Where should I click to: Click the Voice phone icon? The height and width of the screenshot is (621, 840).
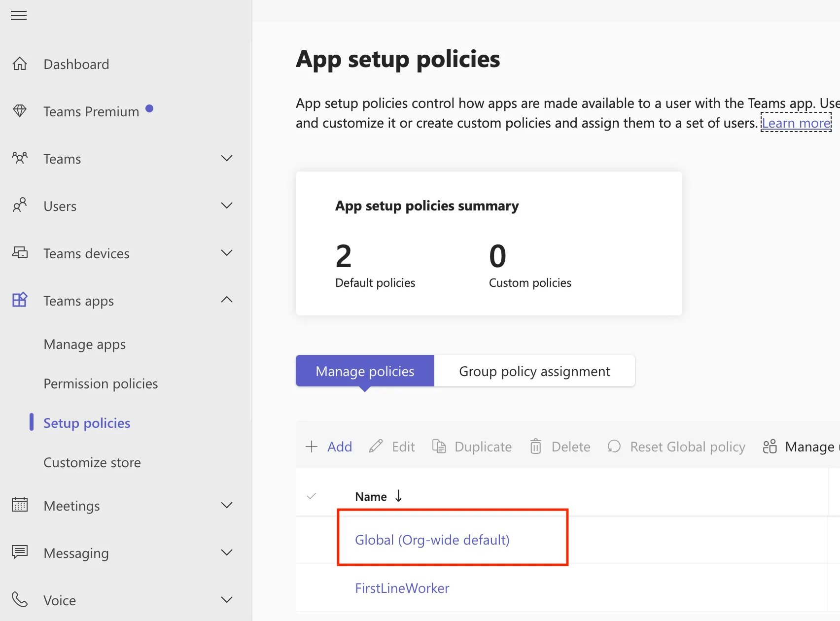pyautogui.click(x=20, y=599)
